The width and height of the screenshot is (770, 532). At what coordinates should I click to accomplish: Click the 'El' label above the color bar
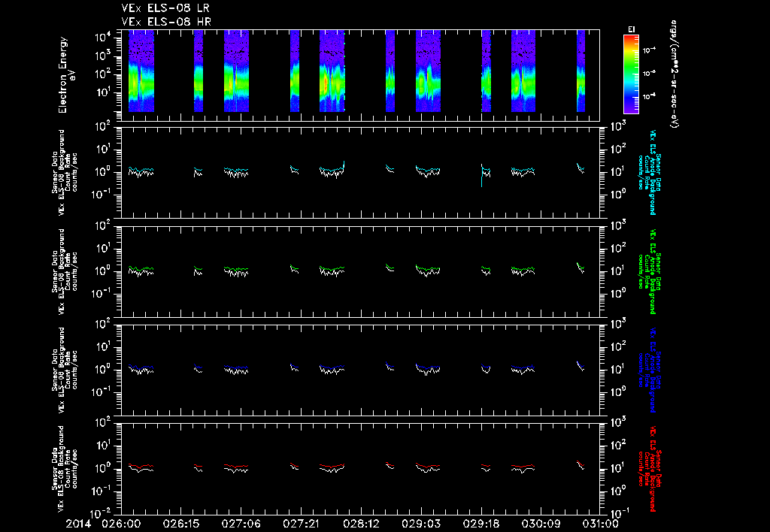pyautogui.click(x=632, y=29)
